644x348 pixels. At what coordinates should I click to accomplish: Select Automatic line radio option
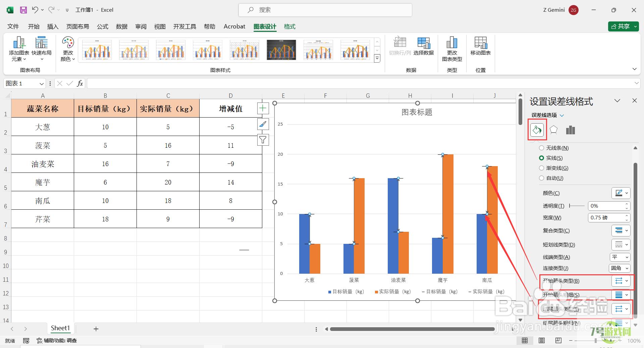pyautogui.click(x=541, y=178)
